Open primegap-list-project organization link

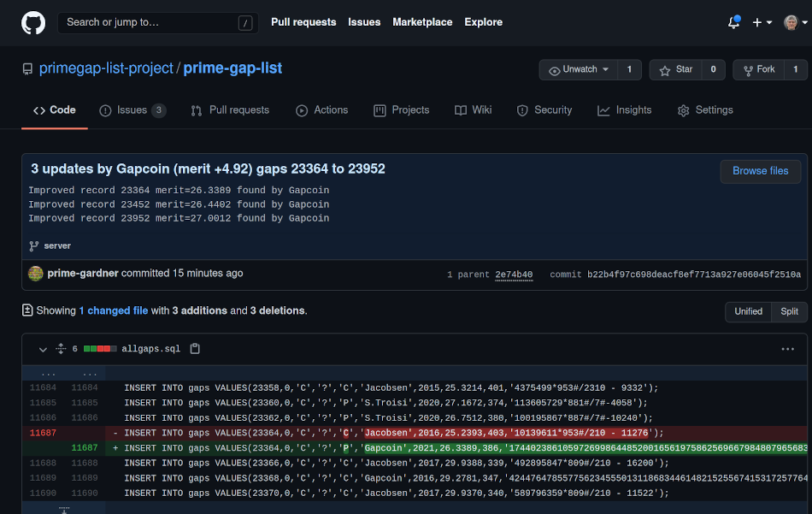[106, 68]
